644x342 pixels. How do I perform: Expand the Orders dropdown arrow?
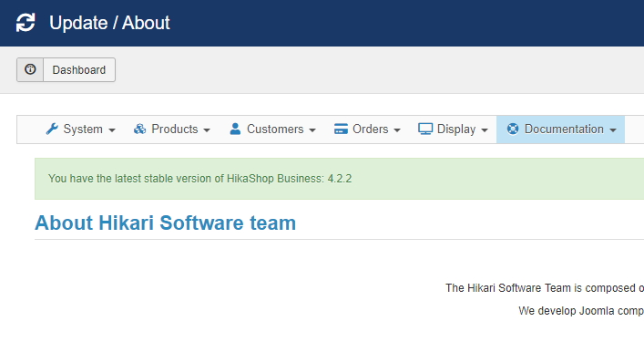[x=397, y=130]
